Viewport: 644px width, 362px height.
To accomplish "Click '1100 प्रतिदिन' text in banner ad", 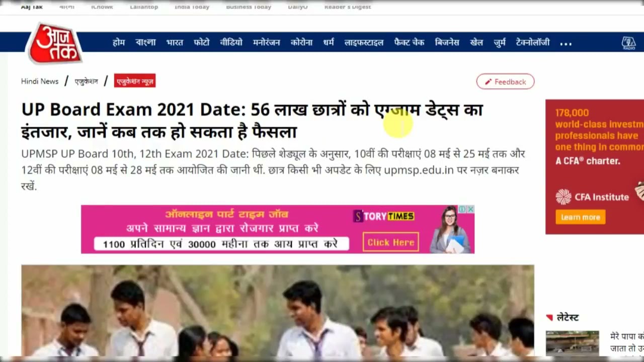I will point(220,244).
